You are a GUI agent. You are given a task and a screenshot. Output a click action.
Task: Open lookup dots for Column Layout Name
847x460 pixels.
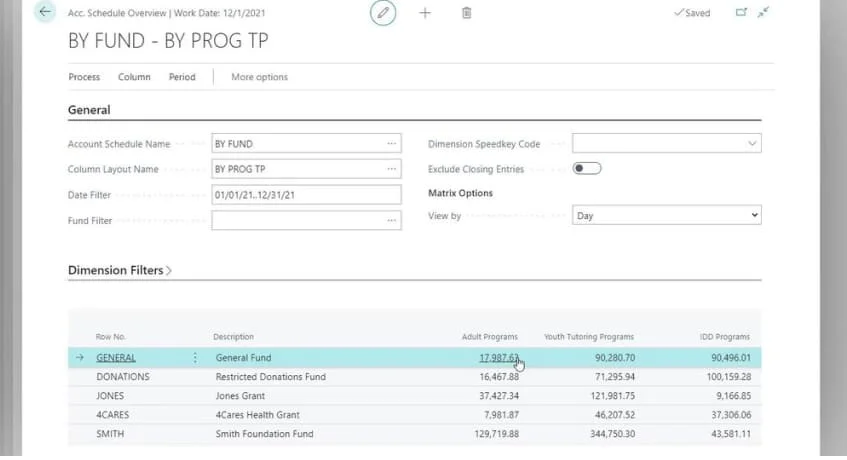click(391, 169)
